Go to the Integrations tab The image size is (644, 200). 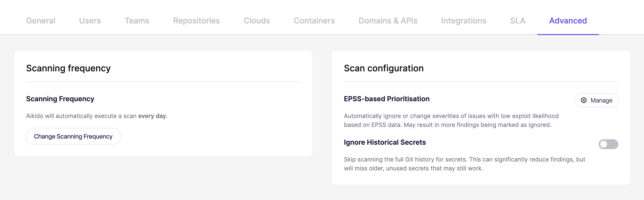tap(464, 20)
